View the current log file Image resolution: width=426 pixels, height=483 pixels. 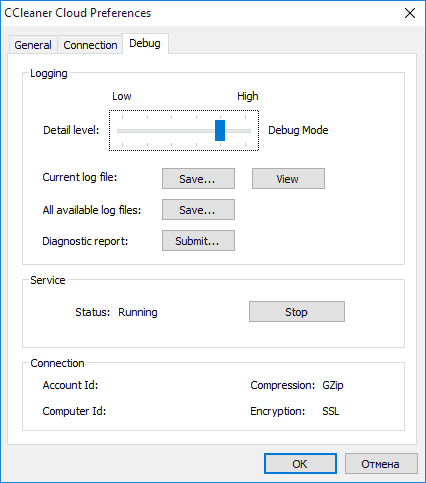pos(288,179)
